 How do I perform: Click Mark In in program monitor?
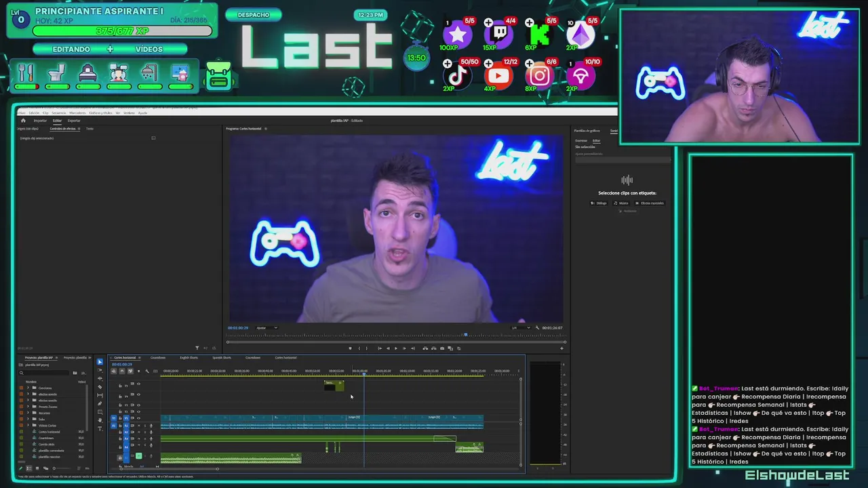click(359, 348)
